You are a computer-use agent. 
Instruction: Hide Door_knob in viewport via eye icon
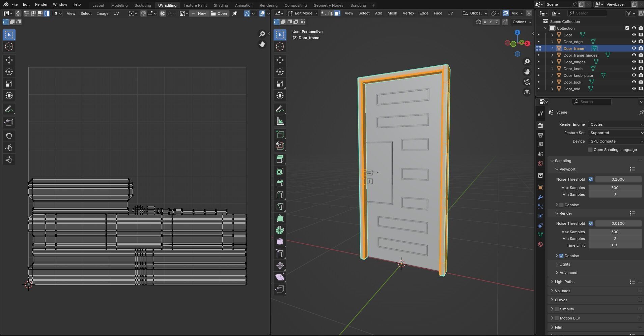click(634, 68)
